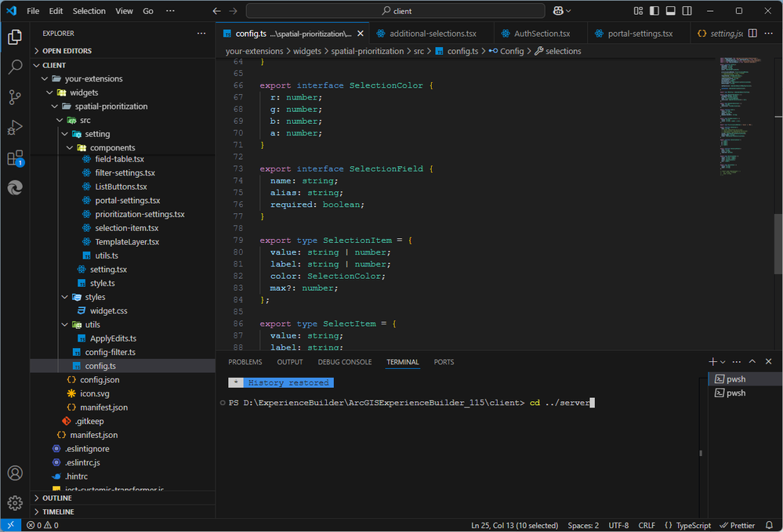
Task: Toggle the secondary side bar visibility
Action: click(x=687, y=11)
